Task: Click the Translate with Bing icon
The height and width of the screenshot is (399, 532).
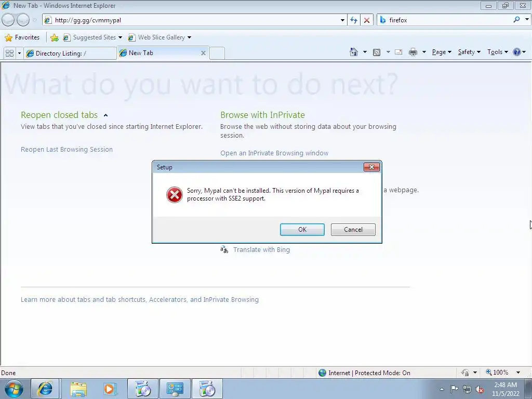Action: point(224,250)
